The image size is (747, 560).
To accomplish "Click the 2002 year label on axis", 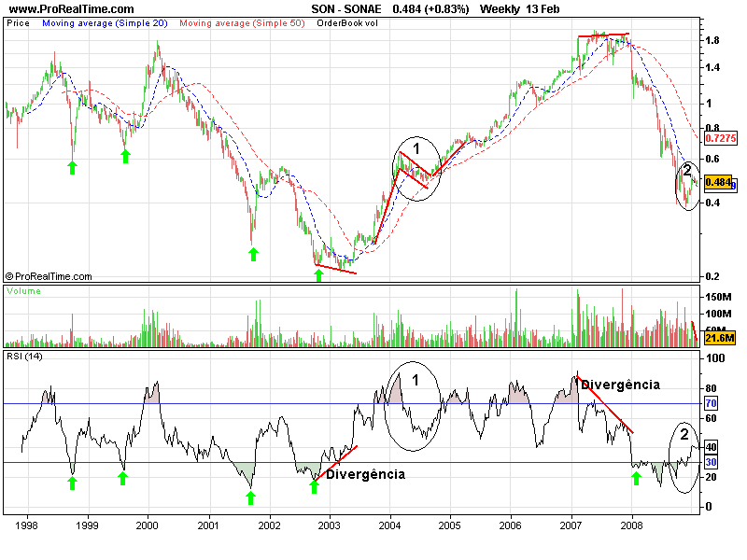I will tap(270, 525).
